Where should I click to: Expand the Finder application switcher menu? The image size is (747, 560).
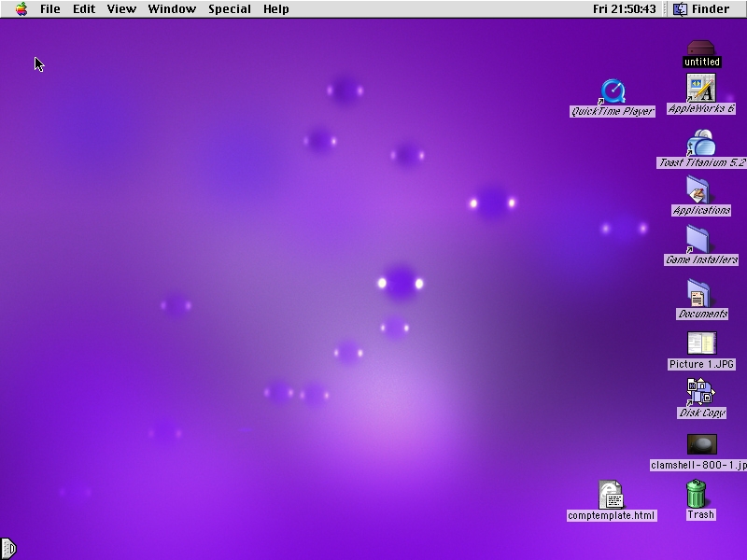(701, 9)
